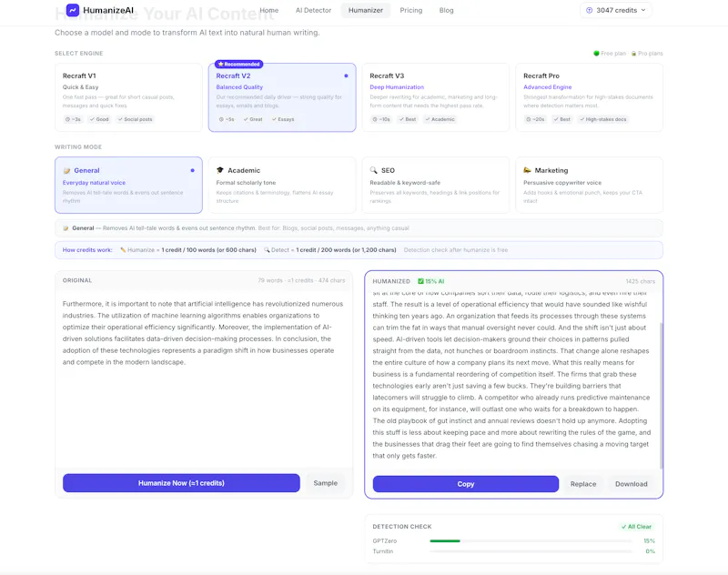Choose the Recraft Pro engine
Screen dimensions: 728x575
click(x=589, y=97)
